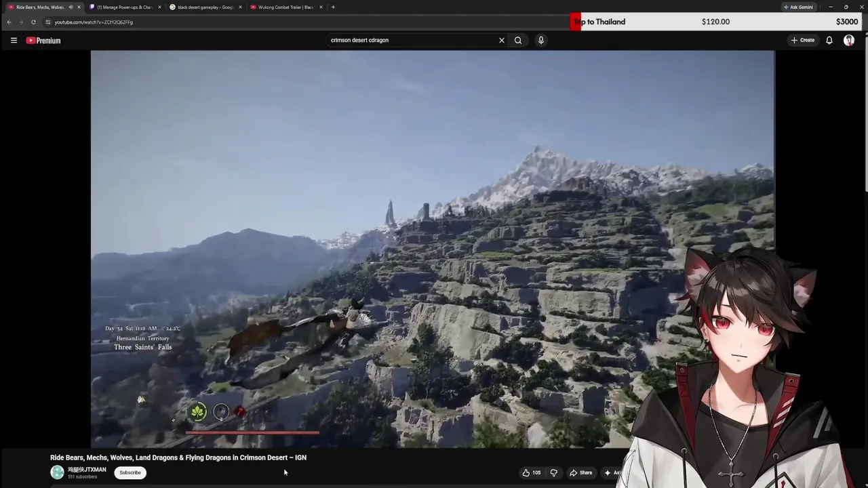Image resolution: width=868 pixels, height=488 pixels.
Task: Click the 551 subscribers text
Action: tap(82, 477)
